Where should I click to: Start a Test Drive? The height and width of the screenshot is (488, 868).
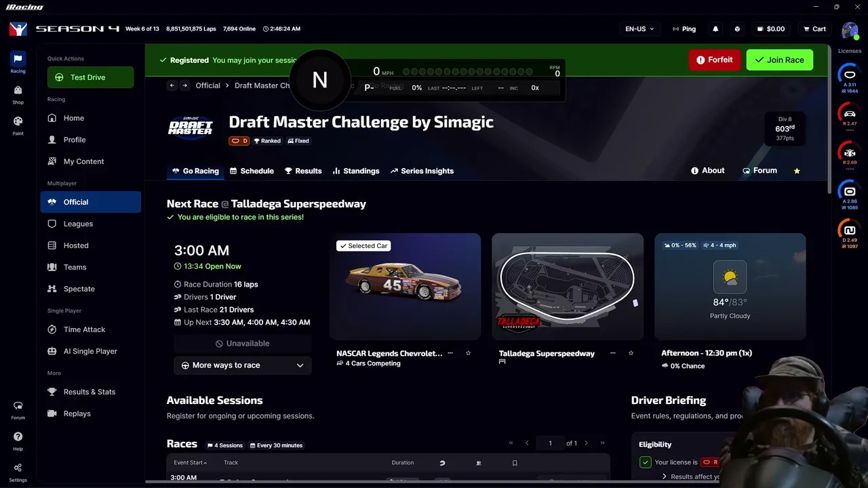coord(91,77)
